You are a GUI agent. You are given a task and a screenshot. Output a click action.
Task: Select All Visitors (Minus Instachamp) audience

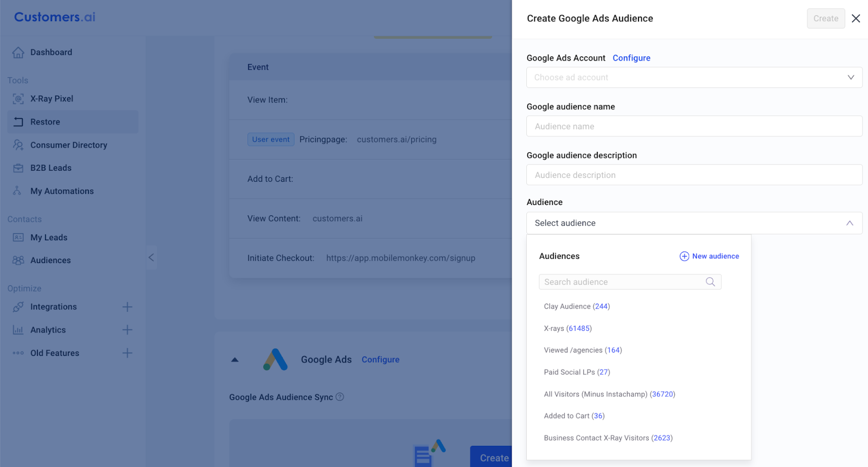[x=609, y=394]
